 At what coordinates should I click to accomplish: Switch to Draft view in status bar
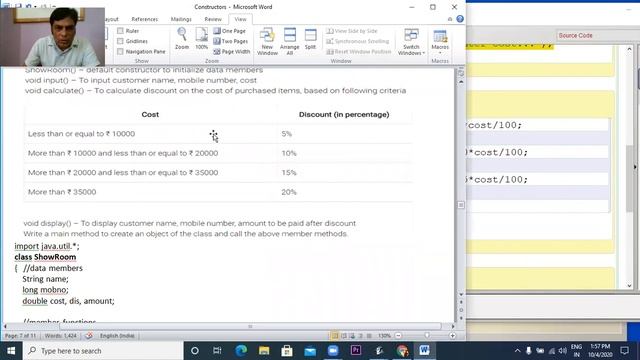[369, 336]
